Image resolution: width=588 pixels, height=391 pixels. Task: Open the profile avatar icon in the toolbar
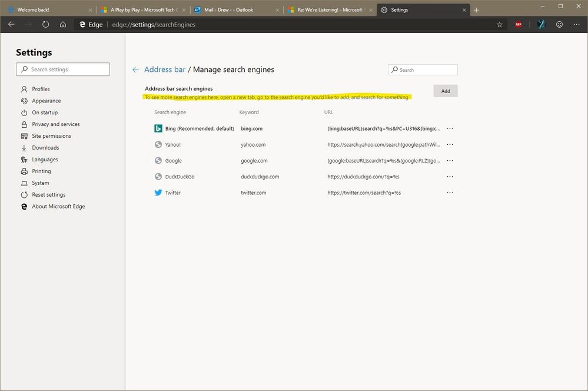click(x=541, y=24)
